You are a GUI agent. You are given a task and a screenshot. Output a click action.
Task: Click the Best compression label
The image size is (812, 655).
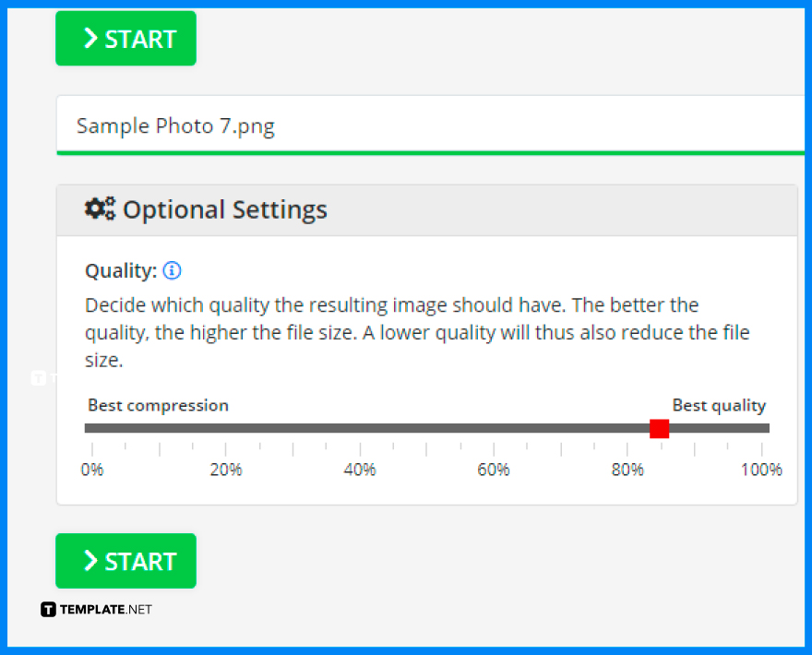click(158, 405)
